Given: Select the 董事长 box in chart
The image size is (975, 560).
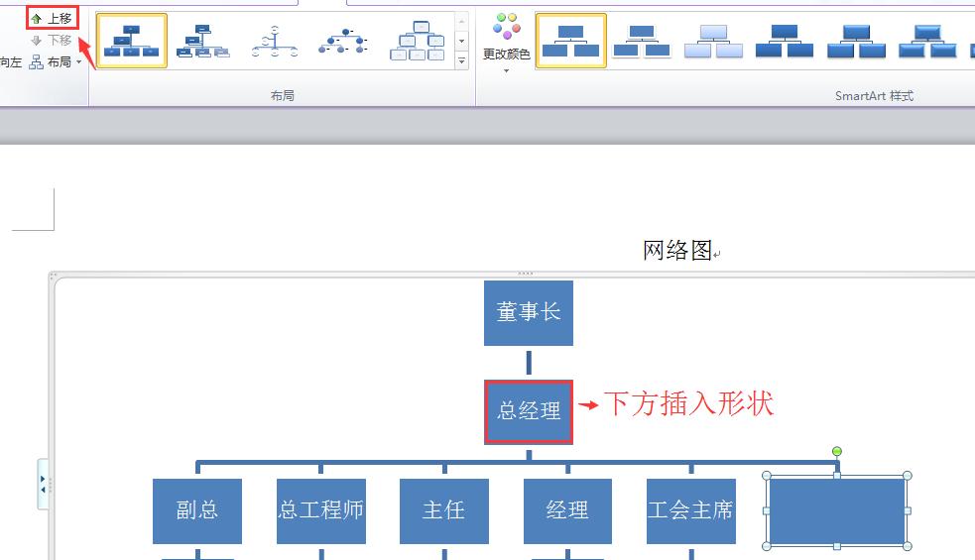Looking at the screenshot, I should [x=529, y=312].
